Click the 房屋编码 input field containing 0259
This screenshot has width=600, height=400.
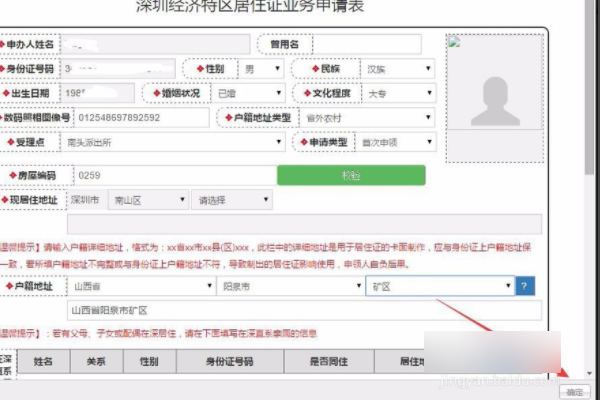tap(175, 175)
